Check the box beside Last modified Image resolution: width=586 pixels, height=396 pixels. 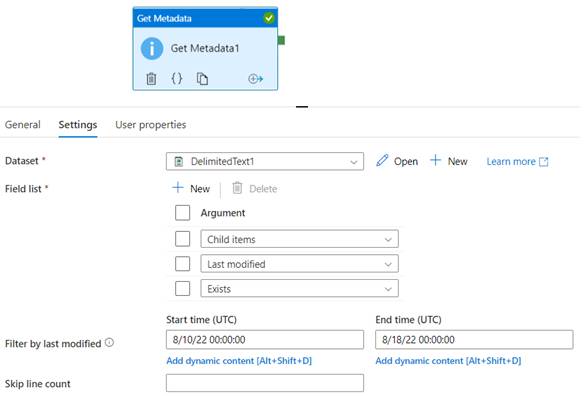182,264
